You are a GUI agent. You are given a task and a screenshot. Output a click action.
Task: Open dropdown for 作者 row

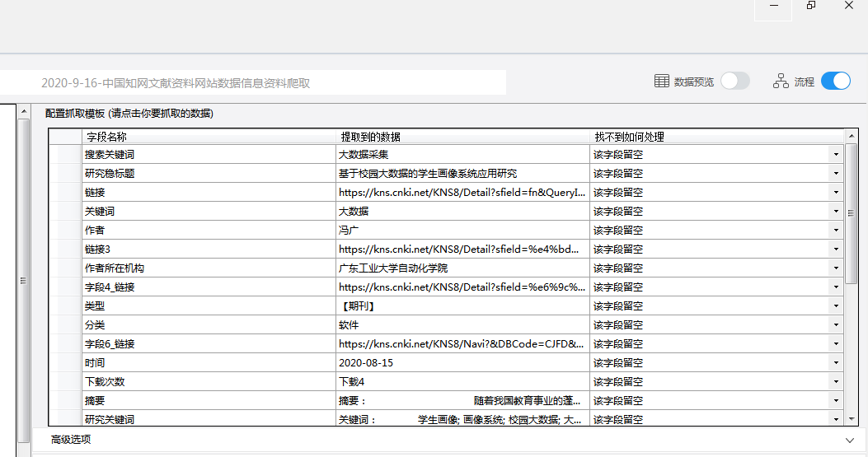836,231
